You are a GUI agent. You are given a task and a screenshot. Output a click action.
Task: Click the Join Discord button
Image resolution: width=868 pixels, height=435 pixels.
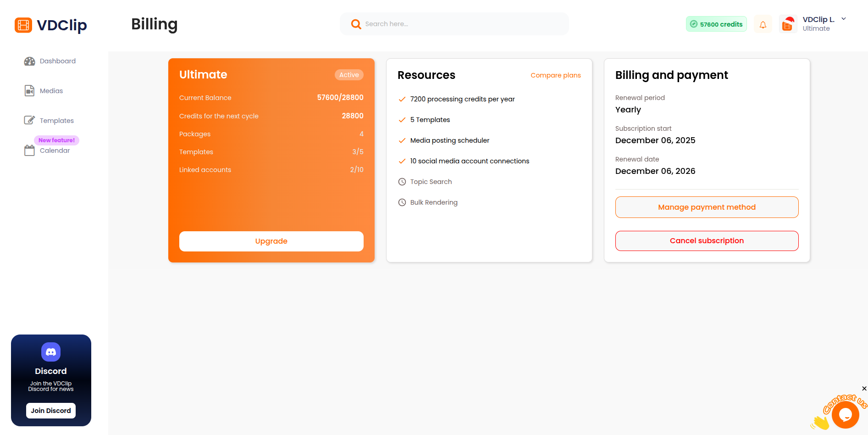tap(50, 410)
